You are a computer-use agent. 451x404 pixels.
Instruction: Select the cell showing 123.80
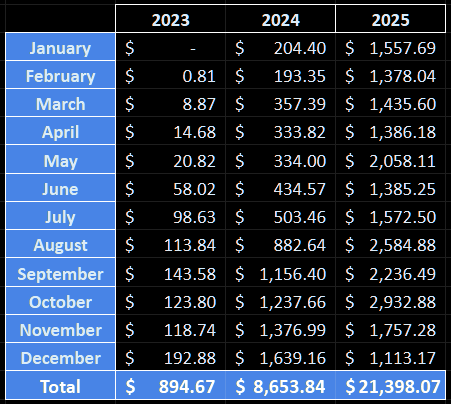(170, 301)
